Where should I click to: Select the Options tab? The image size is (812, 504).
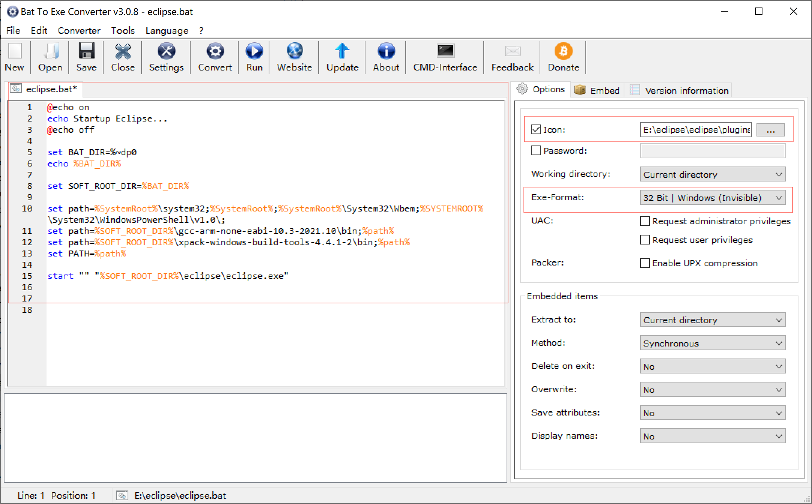[x=541, y=89]
